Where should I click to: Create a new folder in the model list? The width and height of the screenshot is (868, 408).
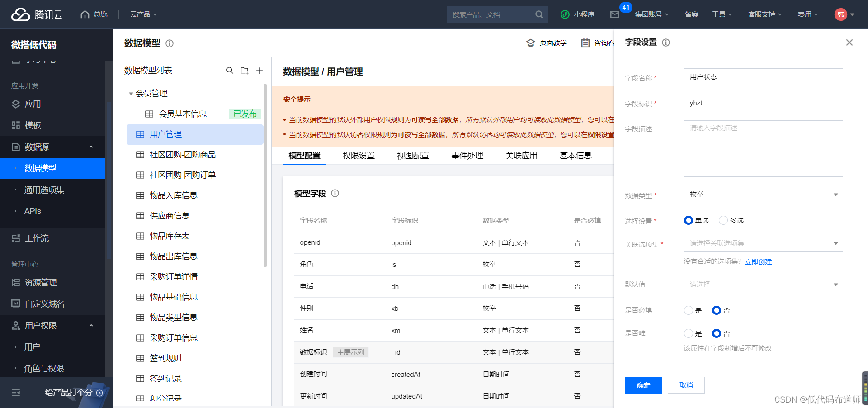point(245,71)
